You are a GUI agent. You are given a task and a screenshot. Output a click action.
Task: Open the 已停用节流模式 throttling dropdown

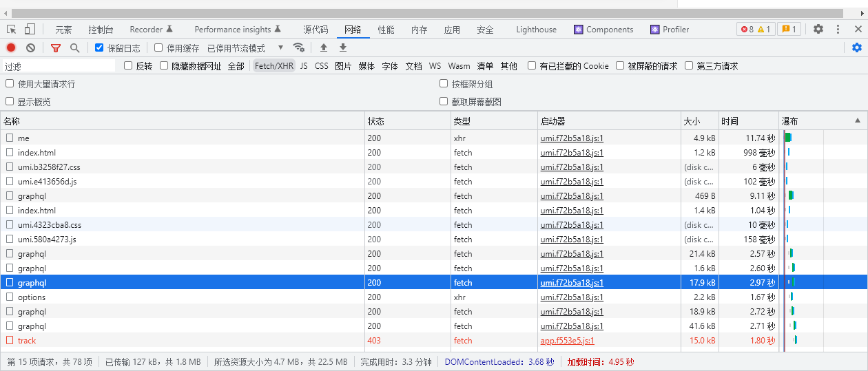coord(245,48)
